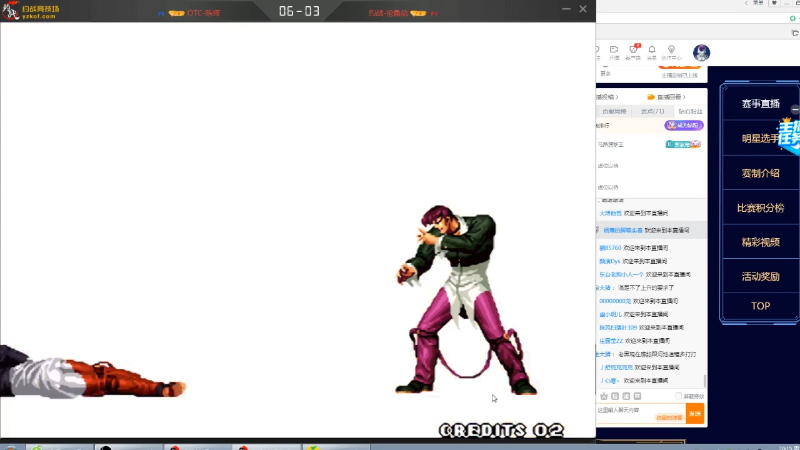Close the yzkof game window
800x450 pixels.
[x=583, y=9]
